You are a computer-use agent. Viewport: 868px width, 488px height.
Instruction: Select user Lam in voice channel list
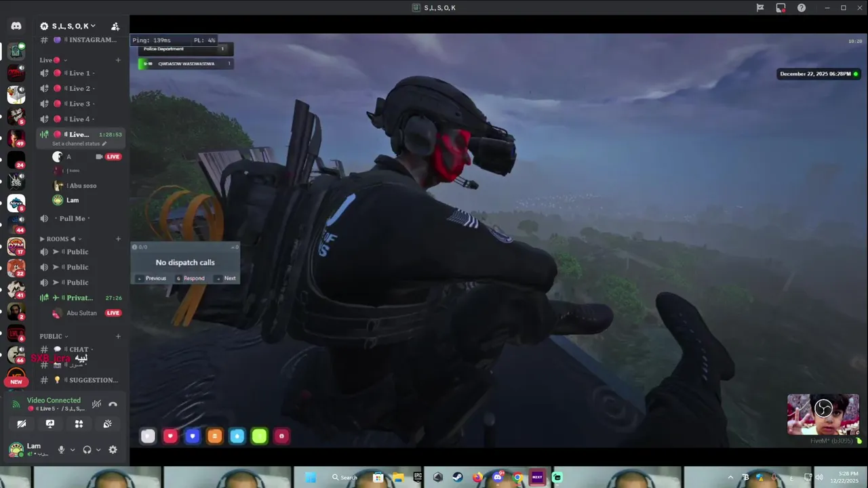[81, 200]
